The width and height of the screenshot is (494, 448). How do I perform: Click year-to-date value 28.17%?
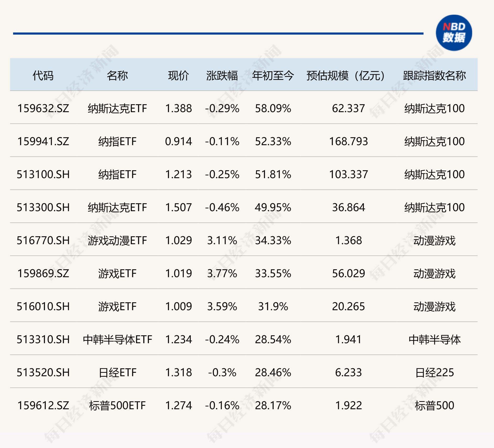click(273, 406)
